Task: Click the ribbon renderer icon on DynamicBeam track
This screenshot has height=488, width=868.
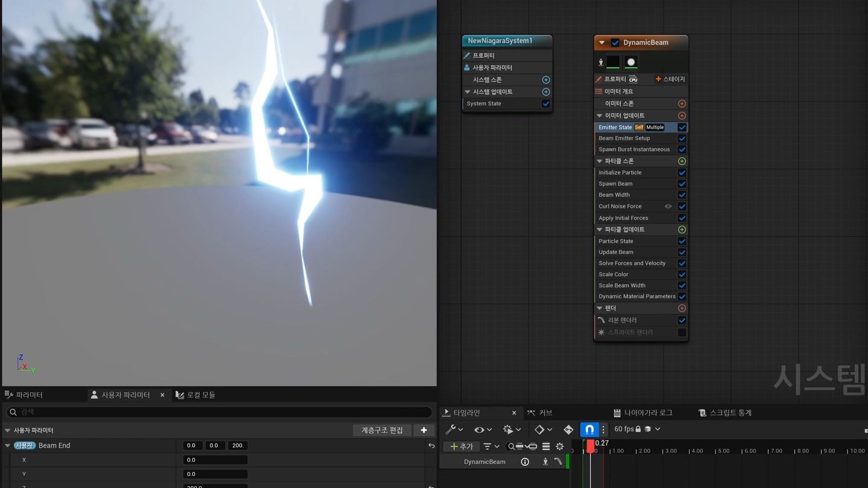Action: click(558, 462)
